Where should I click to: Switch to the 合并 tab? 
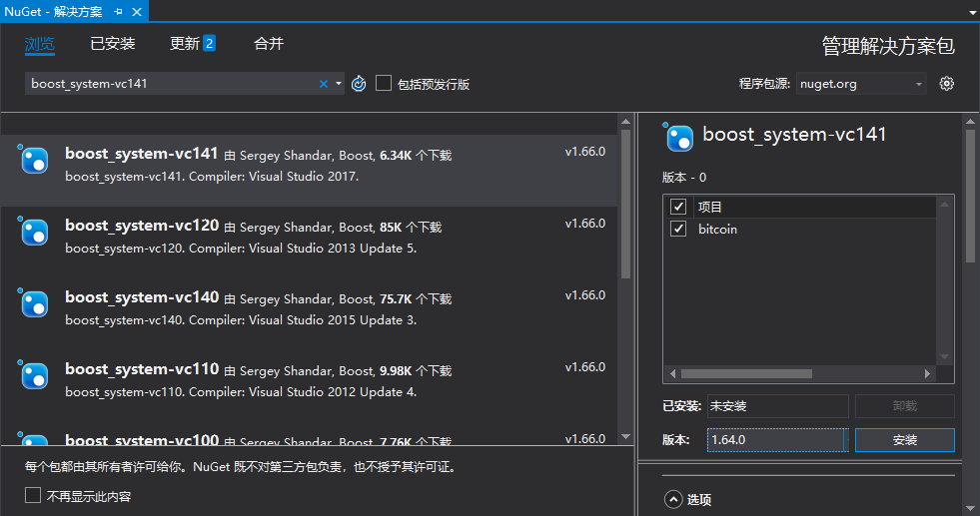[x=269, y=44]
